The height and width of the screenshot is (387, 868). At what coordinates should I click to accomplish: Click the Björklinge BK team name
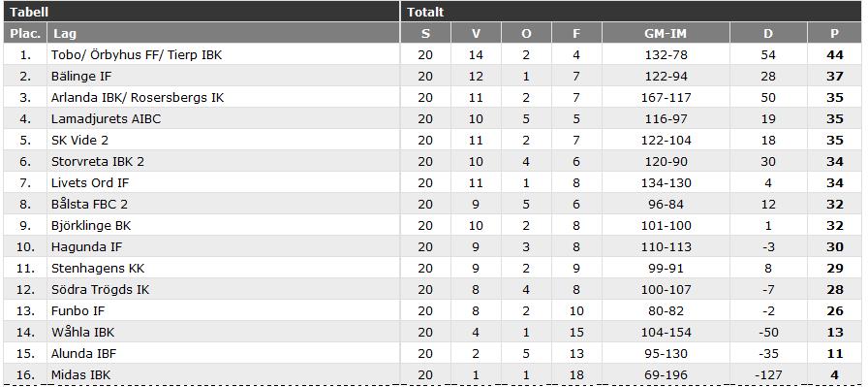(91, 226)
